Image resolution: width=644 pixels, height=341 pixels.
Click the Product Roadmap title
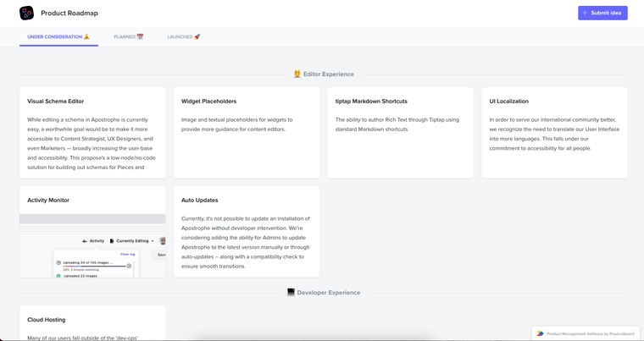pyautogui.click(x=69, y=14)
